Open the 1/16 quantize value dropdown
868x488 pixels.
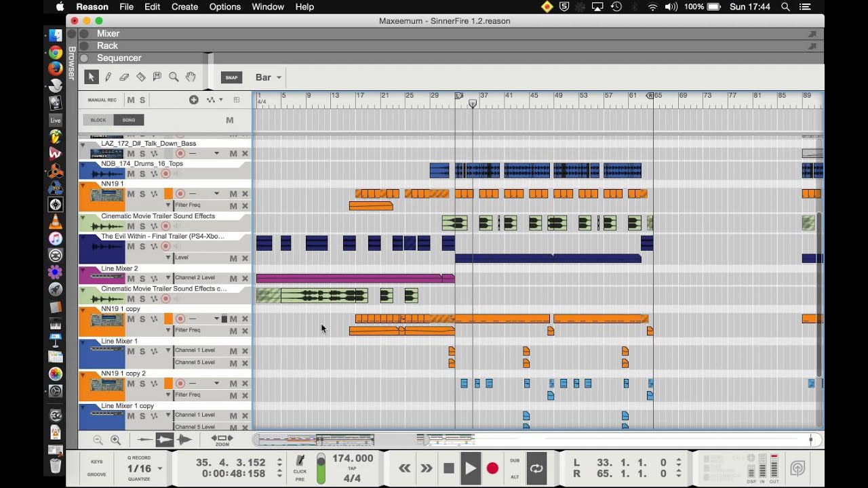pyautogui.click(x=145, y=468)
